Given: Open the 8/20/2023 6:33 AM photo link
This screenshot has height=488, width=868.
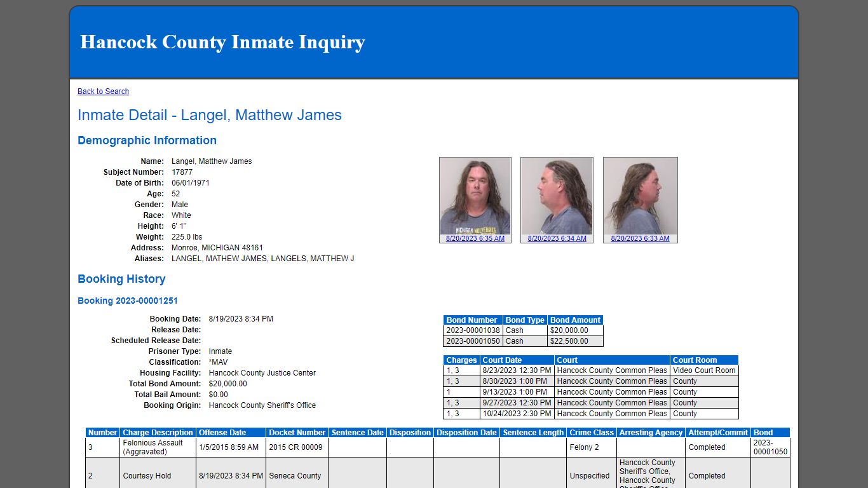Looking at the screenshot, I should (x=640, y=239).
